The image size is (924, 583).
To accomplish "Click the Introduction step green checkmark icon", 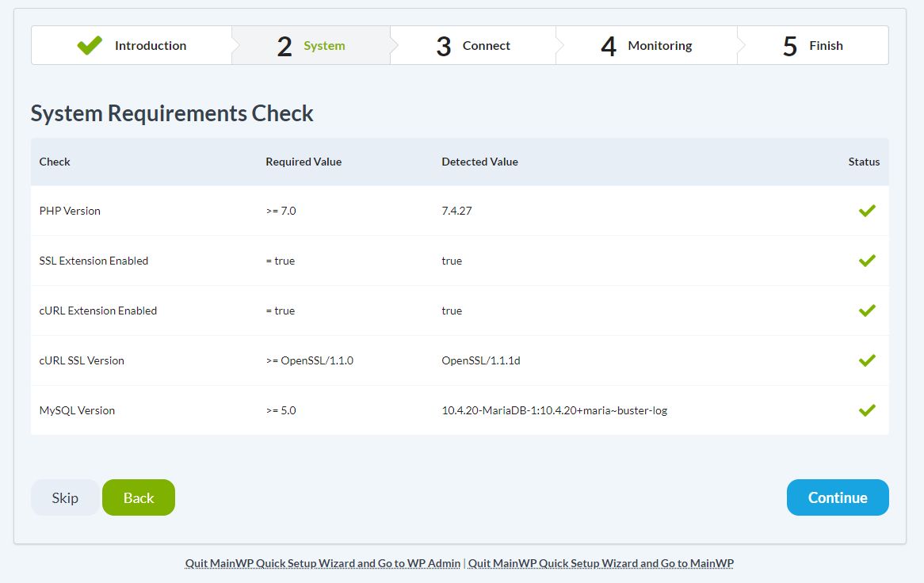I will 90,45.
